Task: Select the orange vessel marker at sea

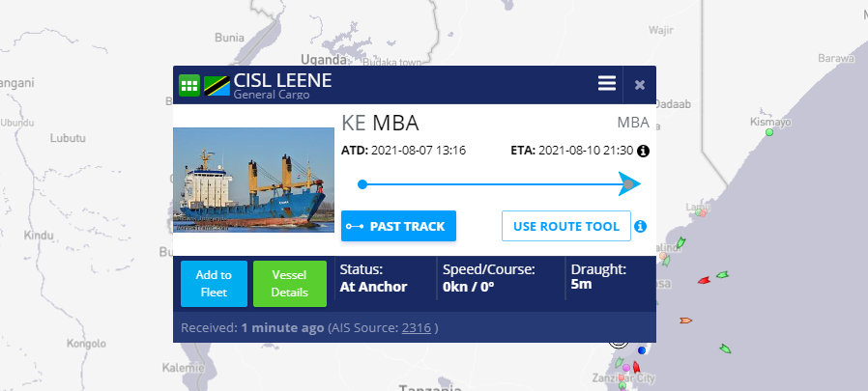Action: [685, 320]
